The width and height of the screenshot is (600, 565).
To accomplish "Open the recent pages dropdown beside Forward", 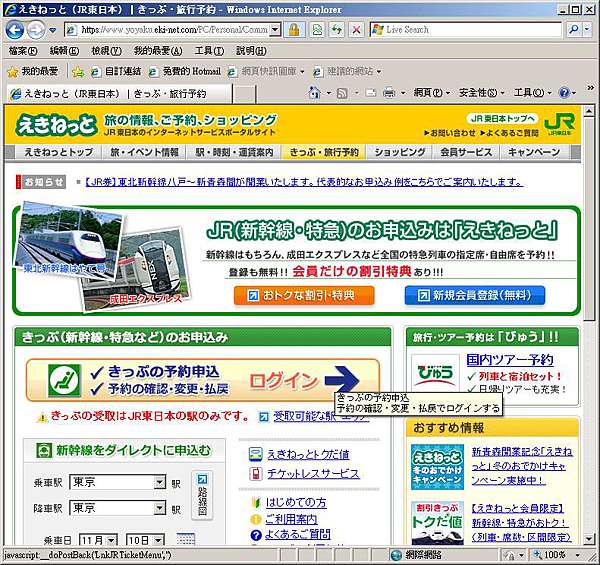I will [53, 30].
